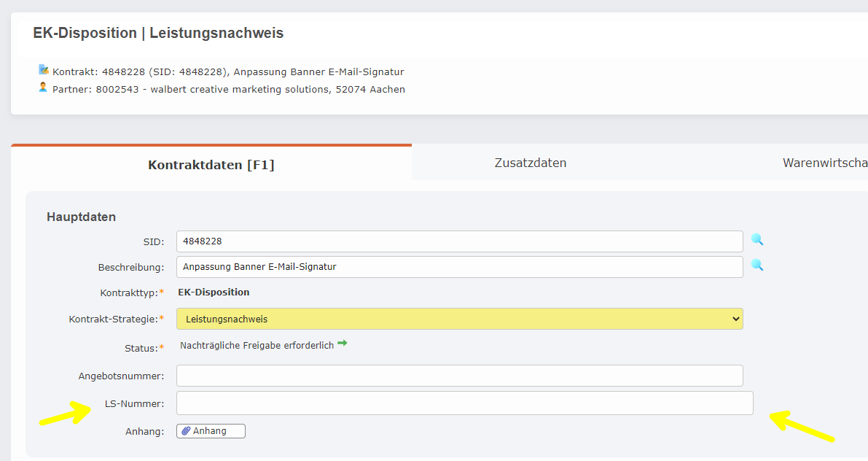Open the Zusatzdaten tab
This screenshot has height=461, width=868.
530,163
